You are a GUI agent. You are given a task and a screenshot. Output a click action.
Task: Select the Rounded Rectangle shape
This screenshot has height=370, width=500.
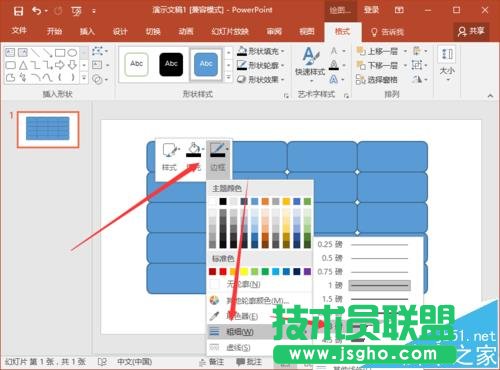(10, 65)
